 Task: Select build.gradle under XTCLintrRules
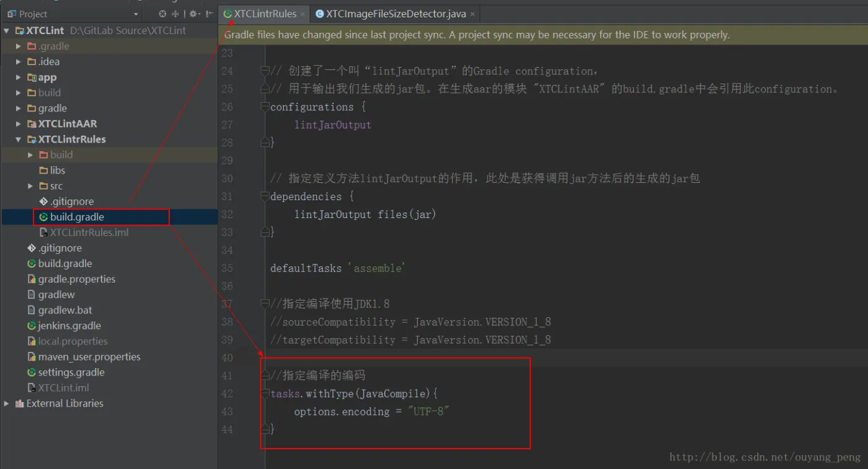[x=77, y=217]
